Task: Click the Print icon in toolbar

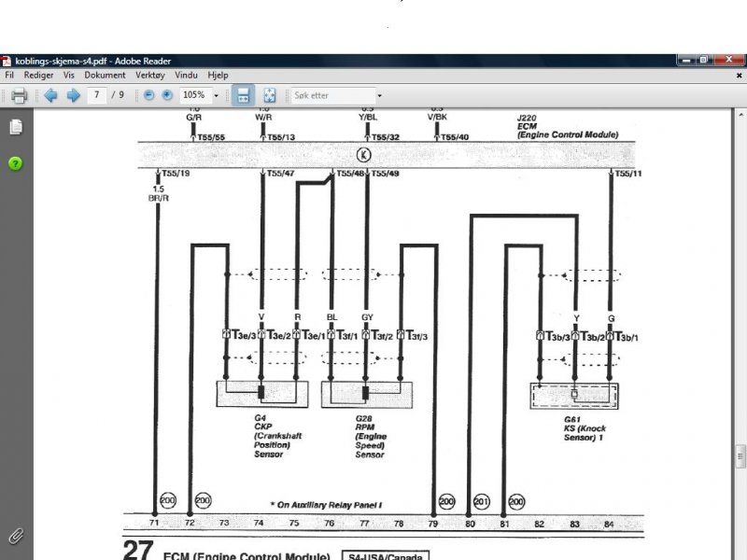Action: pyautogui.click(x=19, y=95)
